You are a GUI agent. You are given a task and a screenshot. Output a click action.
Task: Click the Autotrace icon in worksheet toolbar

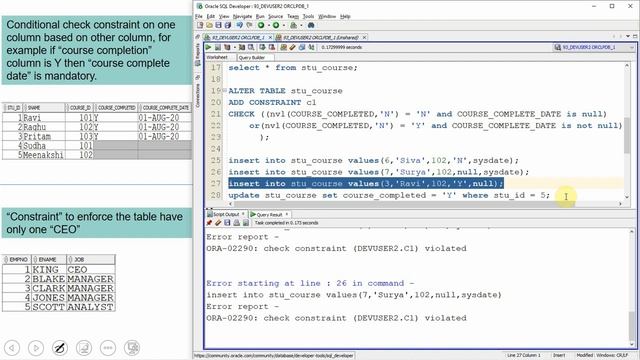pyautogui.click(x=242, y=47)
